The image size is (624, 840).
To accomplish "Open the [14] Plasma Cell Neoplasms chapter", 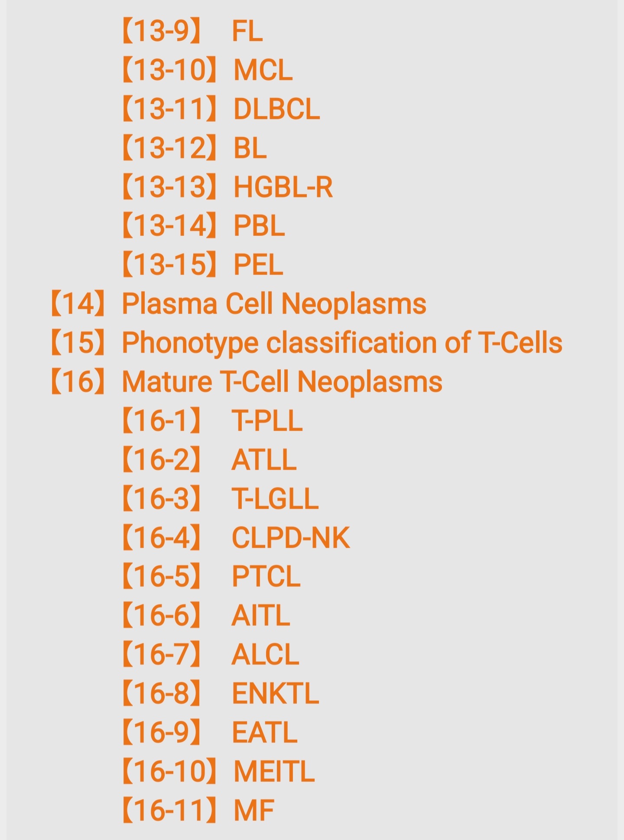I will pyautogui.click(x=238, y=304).
